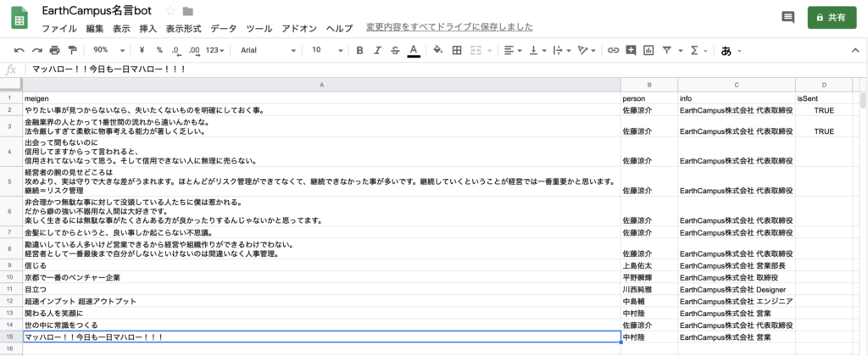The width and height of the screenshot is (868, 356).
Task: Select column C header
Action: (x=737, y=85)
